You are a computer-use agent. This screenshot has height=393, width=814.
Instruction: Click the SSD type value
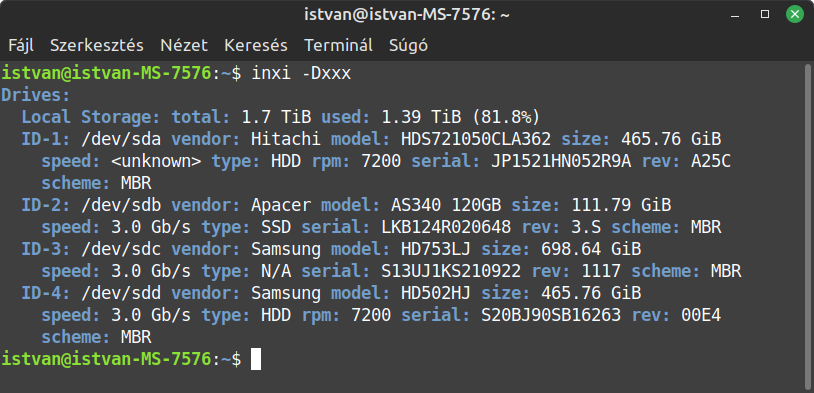pyautogui.click(x=276, y=227)
